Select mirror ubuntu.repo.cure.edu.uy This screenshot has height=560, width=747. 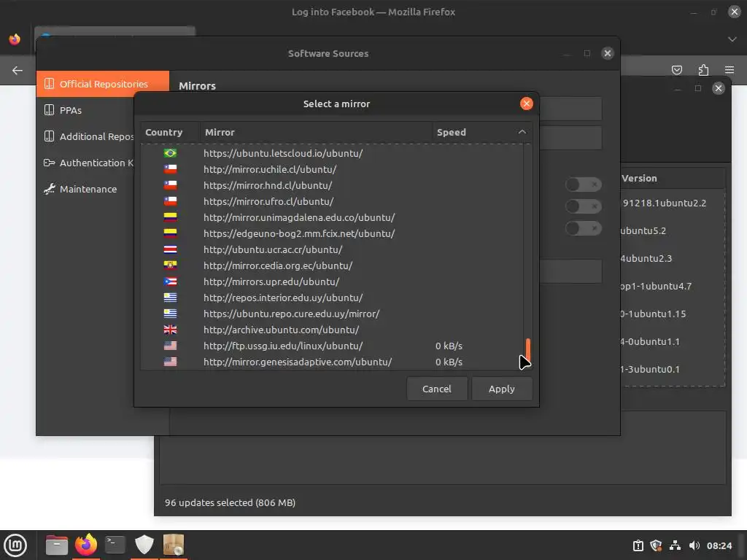[332, 314]
